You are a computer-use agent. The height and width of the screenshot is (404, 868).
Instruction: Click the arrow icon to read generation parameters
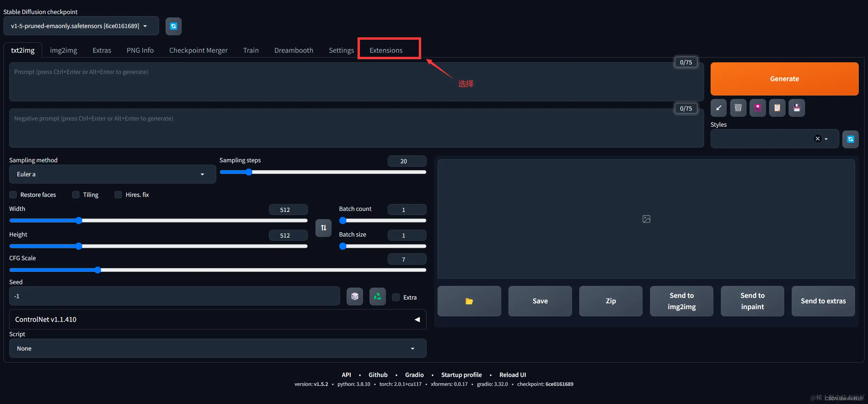pos(718,108)
